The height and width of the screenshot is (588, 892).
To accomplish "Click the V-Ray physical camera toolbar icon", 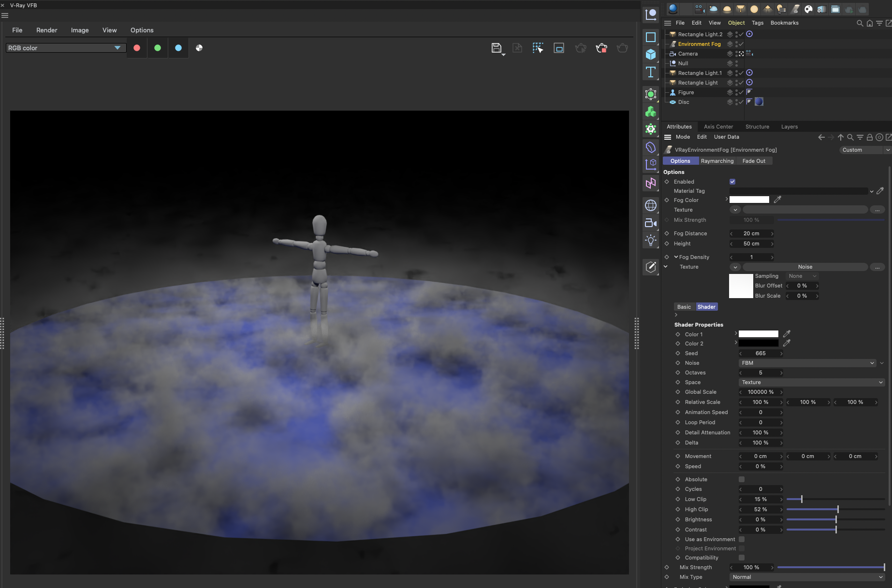I will click(700, 9).
